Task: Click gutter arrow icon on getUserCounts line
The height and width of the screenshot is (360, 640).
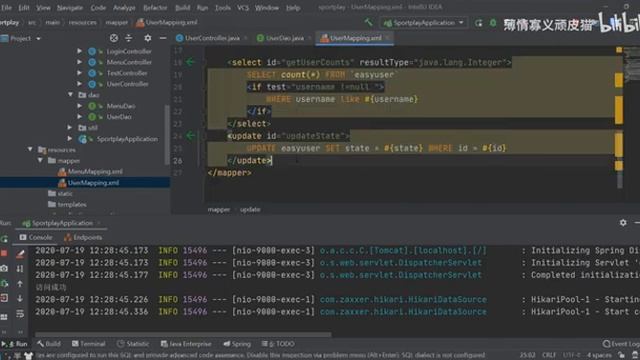Action: 190,62
